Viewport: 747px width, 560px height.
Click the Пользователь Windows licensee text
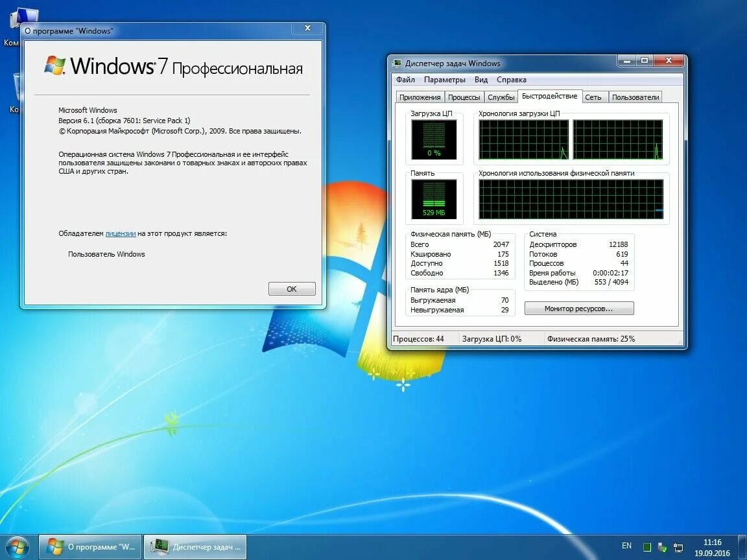tap(106, 254)
